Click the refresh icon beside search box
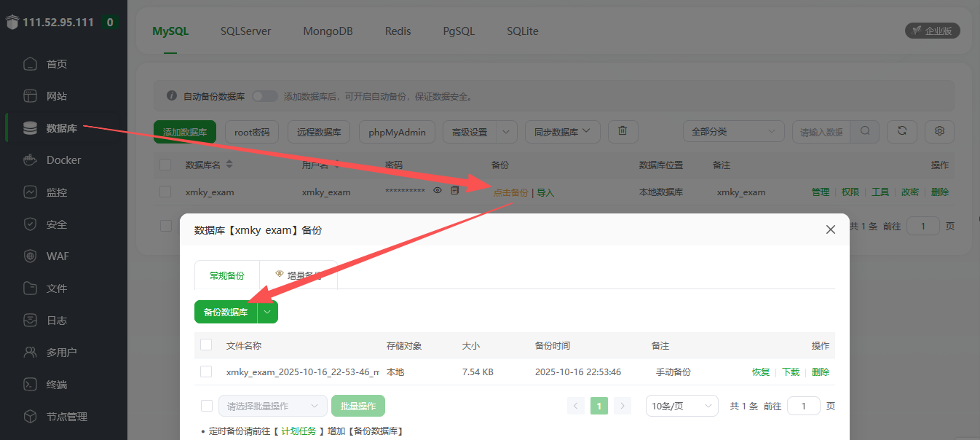This screenshot has width=980, height=440. pyautogui.click(x=902, y=131)
